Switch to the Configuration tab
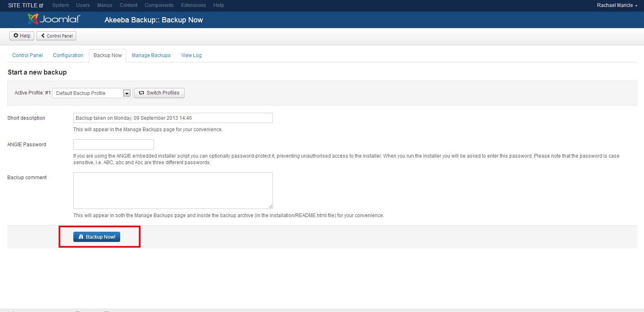 pos(68,55)
